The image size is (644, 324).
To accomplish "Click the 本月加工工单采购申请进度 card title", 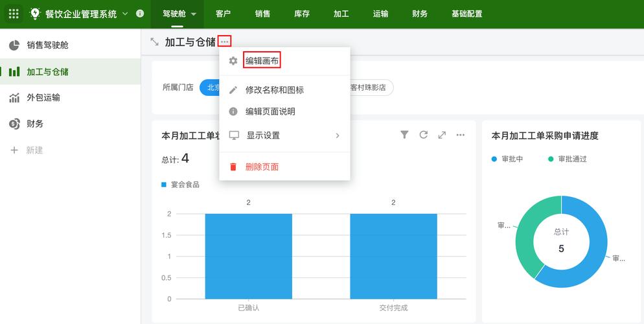I will click(545, 136).
